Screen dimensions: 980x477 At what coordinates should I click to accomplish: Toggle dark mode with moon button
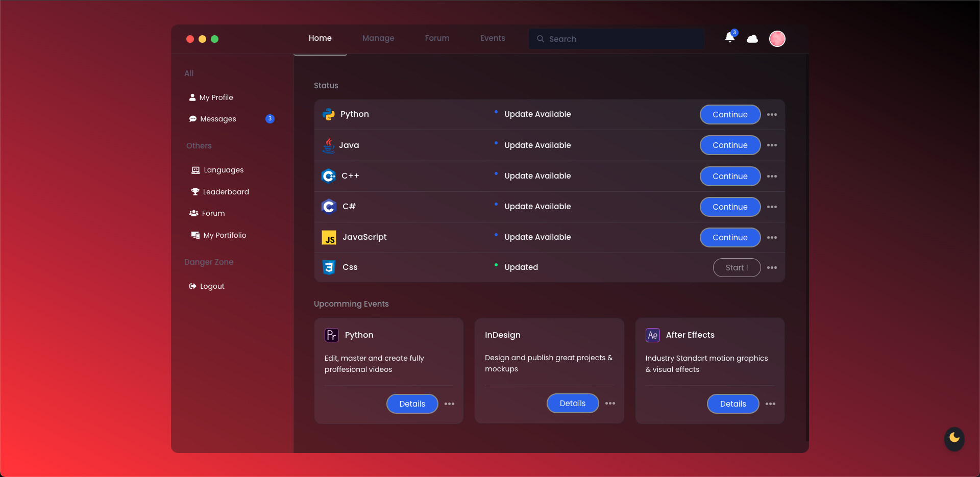click(x=954, y=438)
